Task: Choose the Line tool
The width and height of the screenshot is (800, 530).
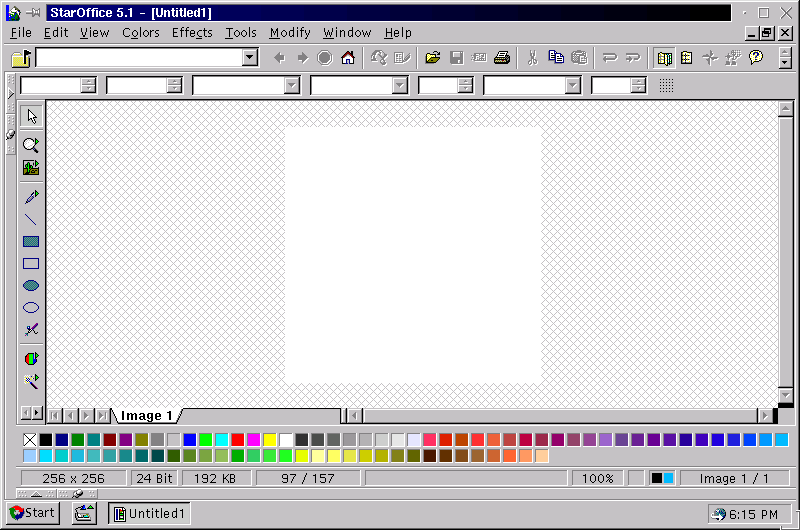Action: [x=31, y=219]
